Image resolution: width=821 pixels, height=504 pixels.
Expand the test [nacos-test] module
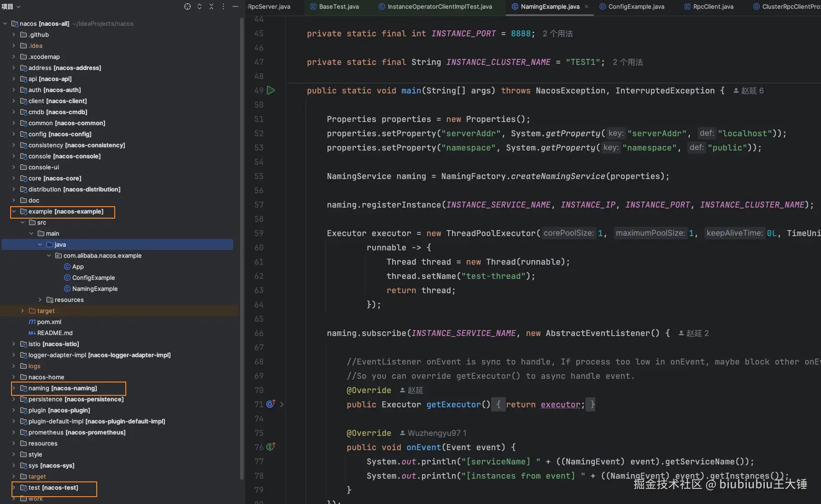click(14, 487)
